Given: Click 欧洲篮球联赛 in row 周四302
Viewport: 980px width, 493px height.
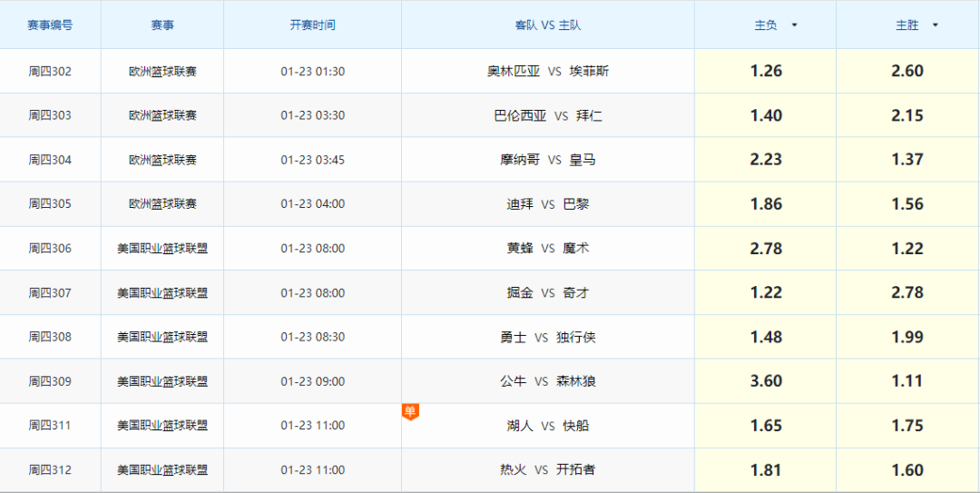Looking at the screenshot, I should (162, 72).
